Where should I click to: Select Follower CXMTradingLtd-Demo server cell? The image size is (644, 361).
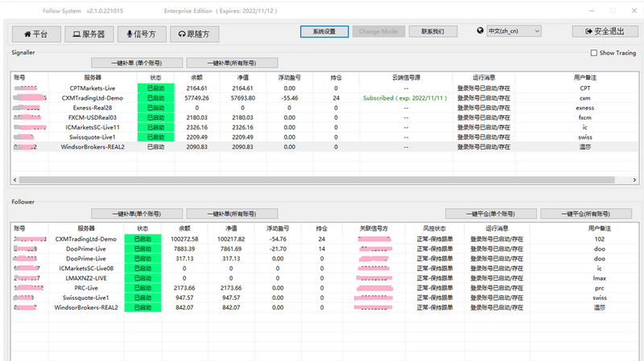point(86,239)
